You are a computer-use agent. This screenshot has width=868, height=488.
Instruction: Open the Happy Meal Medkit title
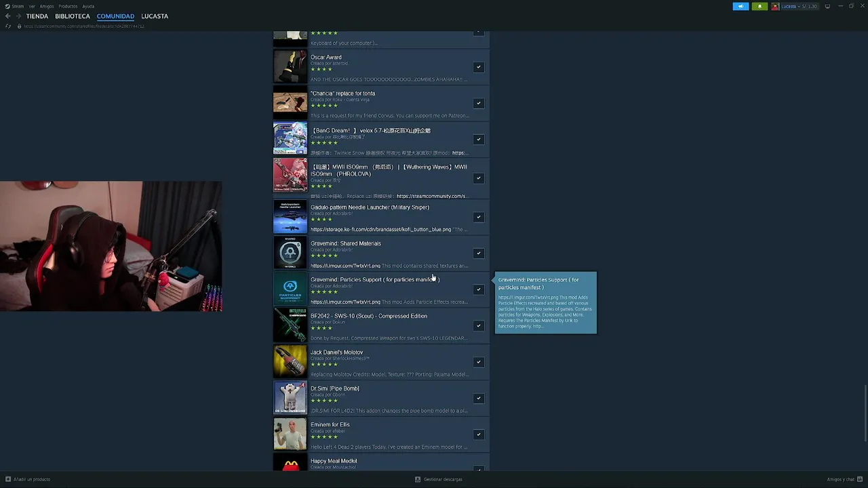(334, 461)
